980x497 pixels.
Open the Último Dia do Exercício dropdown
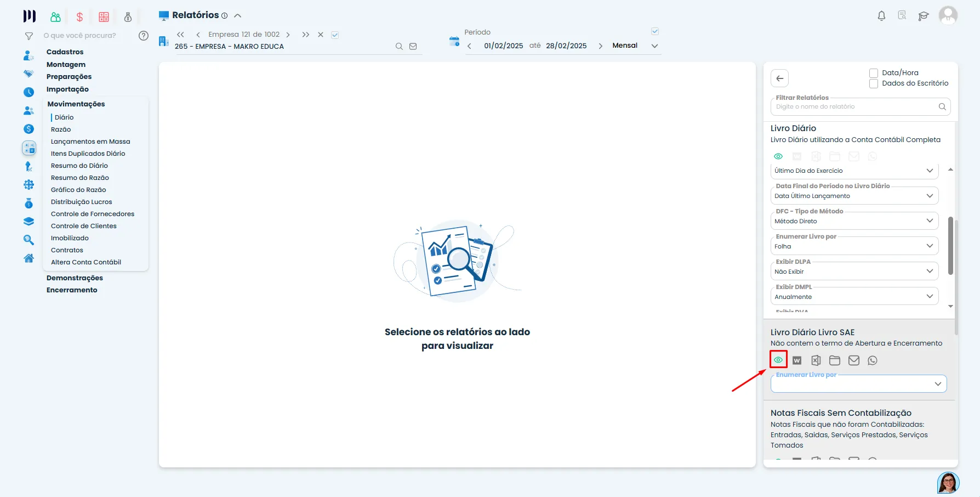[x=854, y=171]
